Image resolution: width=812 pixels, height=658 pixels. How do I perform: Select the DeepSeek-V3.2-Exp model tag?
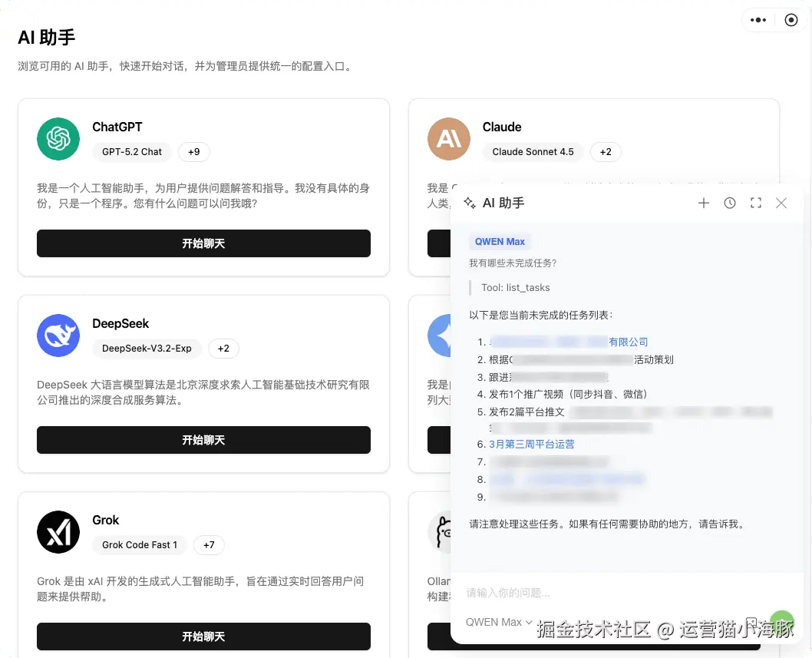point(147,348)
